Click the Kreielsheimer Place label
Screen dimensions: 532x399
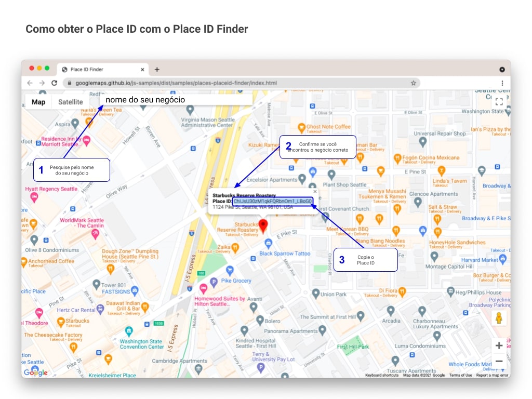(x=112, y=375)
